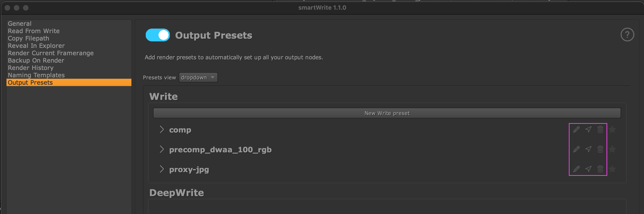Screen dimensions: 644x214
Task: Apply the precomp_dwaa_100_rgb preset with arrow icon
Action: [588, 149]
